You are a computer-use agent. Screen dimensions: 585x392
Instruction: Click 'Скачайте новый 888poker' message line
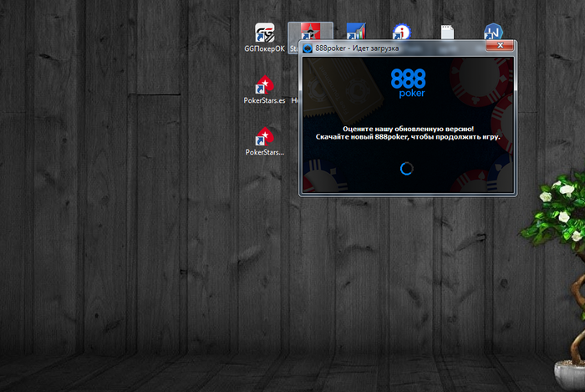(408, 137)
